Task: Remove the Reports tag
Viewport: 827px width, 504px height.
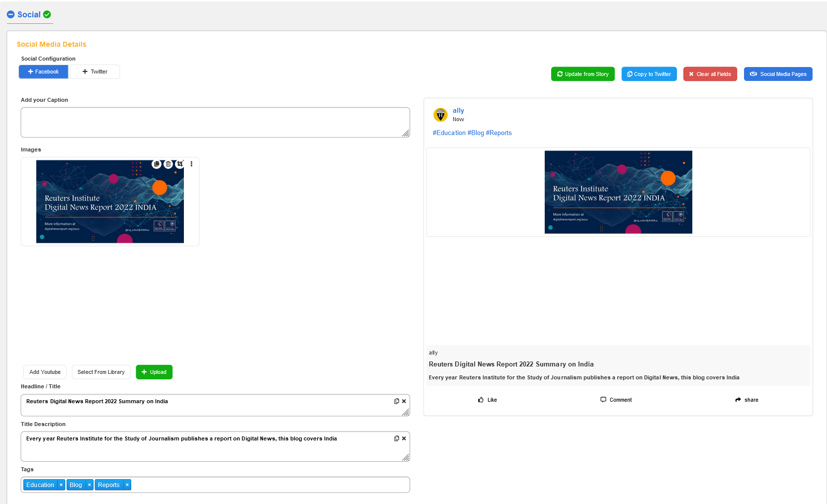Action: pos(127,485)
